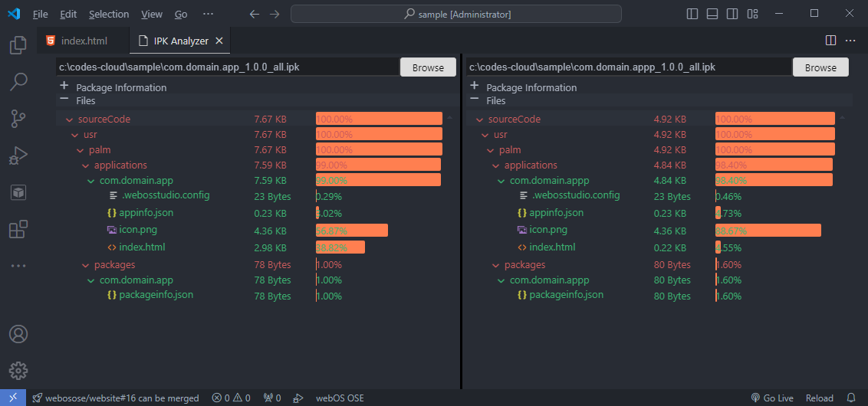Viewport: 868px width, 406px height.
Task: Expand Package Information in left pane
Action: pos(64,87)
